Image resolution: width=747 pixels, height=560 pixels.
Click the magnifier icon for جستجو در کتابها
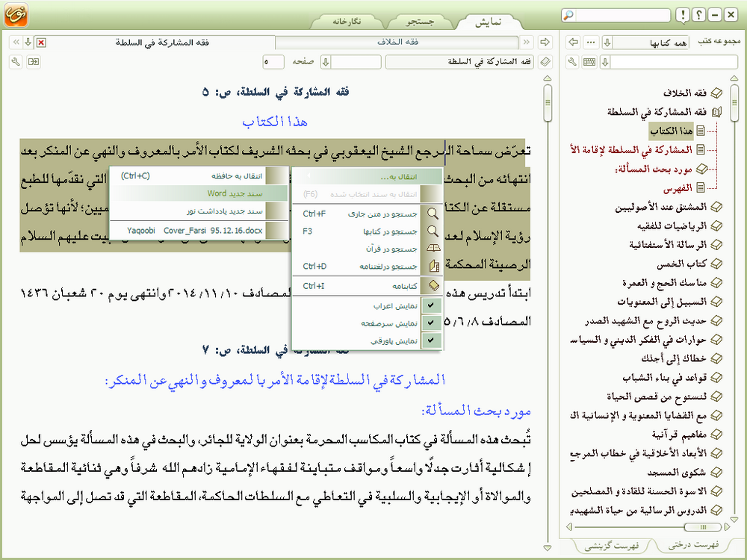click(433, 231)
